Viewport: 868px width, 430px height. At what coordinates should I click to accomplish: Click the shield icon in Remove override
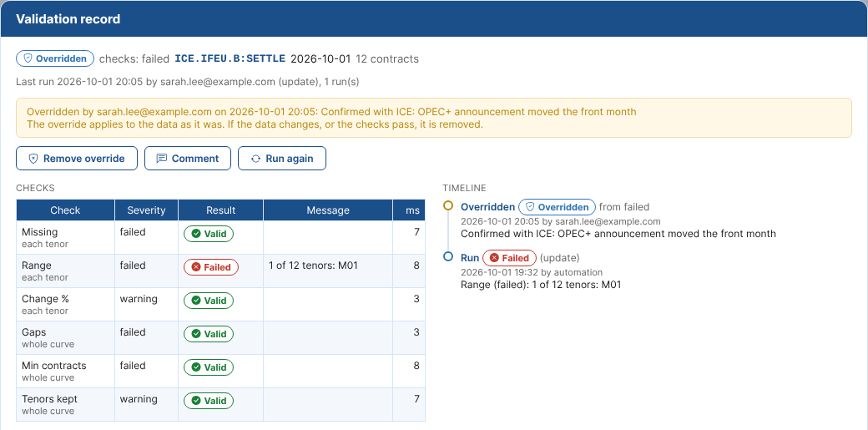click(x=33, y=159)
